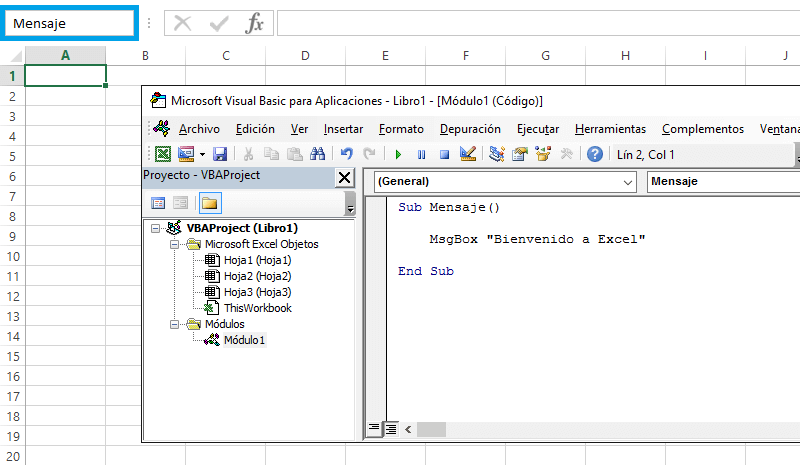Click the Excel Name Box showing Mensaje
The image size is (800, 465).
tap(69, 23)
